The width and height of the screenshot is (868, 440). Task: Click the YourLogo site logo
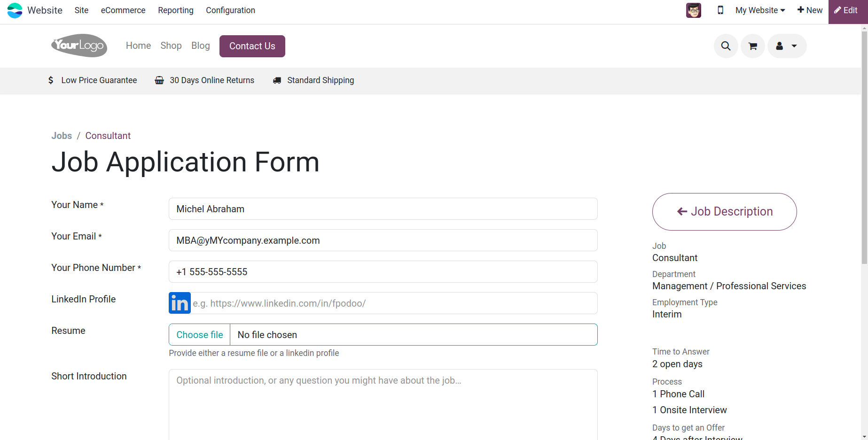point(79,46)
